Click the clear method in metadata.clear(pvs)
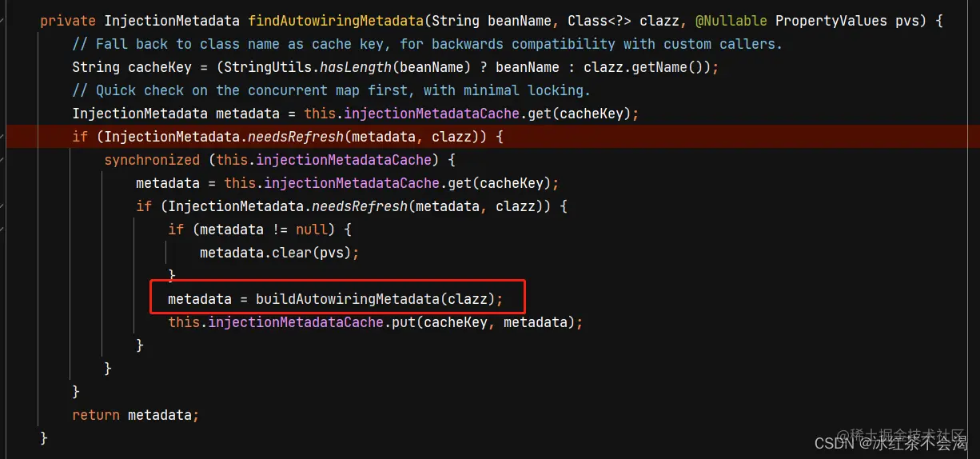Viewport: 980px width, 459px height. [x=292, y=253]
